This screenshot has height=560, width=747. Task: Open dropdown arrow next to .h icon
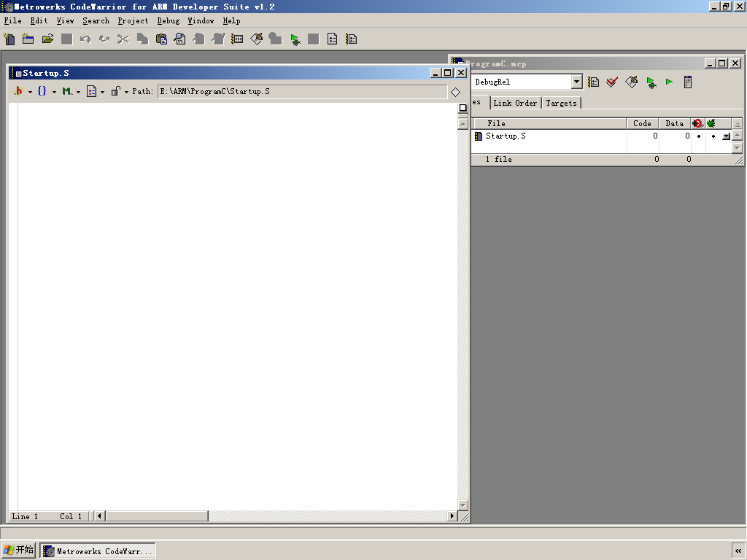[x=30, y=92]
